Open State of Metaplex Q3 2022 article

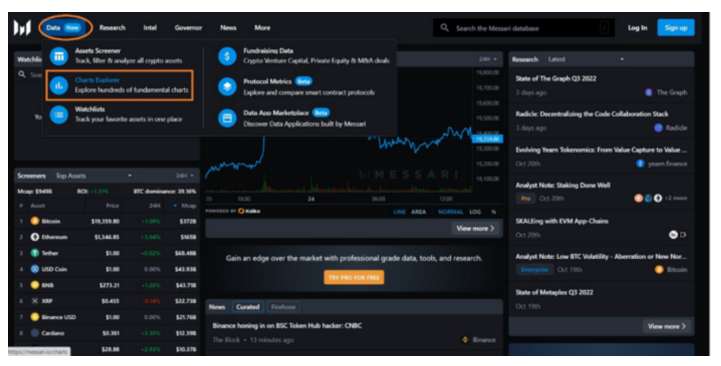pyautogui.click(x=554, y=292)
